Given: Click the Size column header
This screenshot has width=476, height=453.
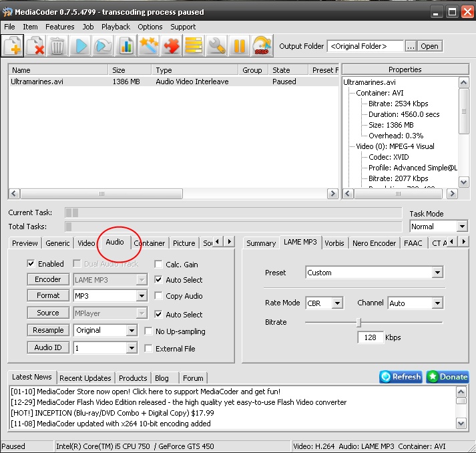Looking at the screenshot, I should tap(130, 70).
